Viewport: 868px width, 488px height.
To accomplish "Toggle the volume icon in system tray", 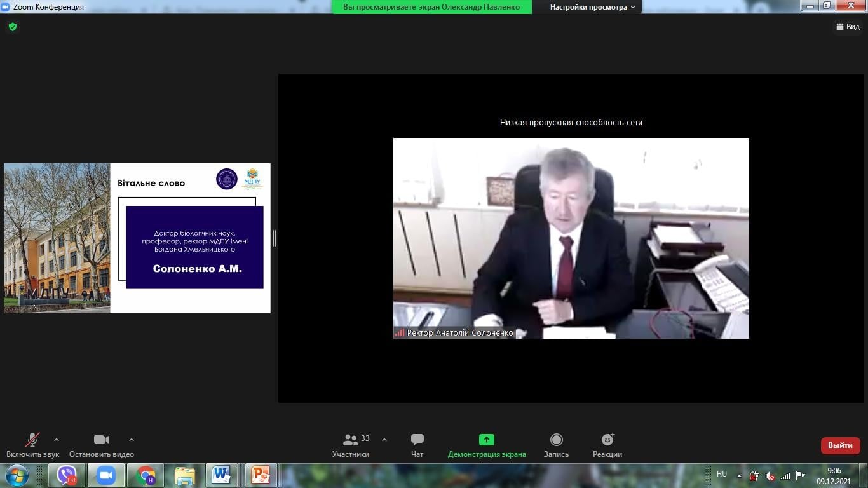I will coord(770,476).
